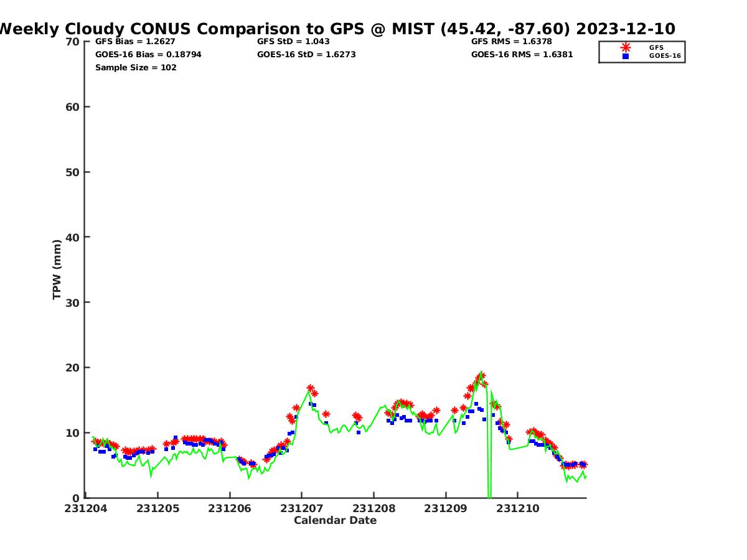
Task: Click the 40 y-axis tick label
Action: tap(73, 237)
